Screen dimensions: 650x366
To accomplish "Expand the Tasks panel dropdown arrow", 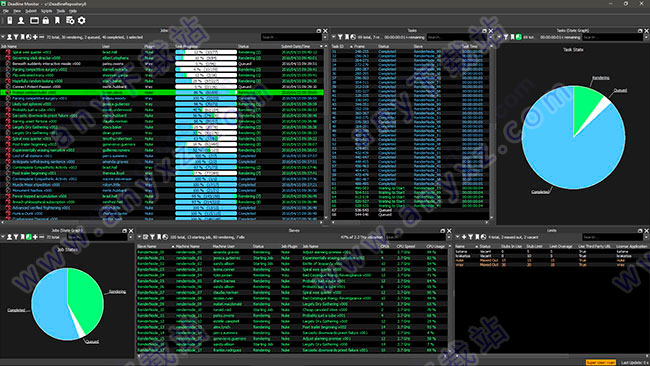I will click(334, 37).
